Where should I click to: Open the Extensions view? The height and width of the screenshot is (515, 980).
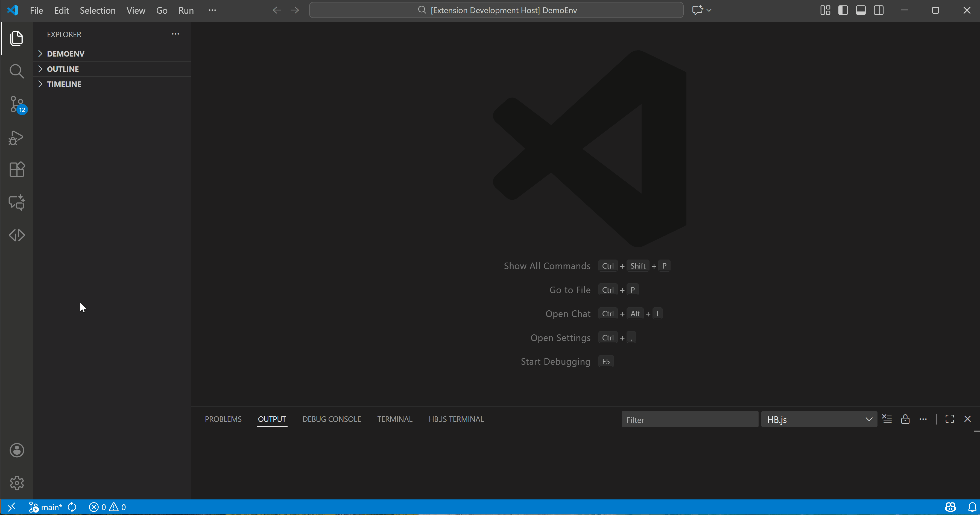coord(16,170)
